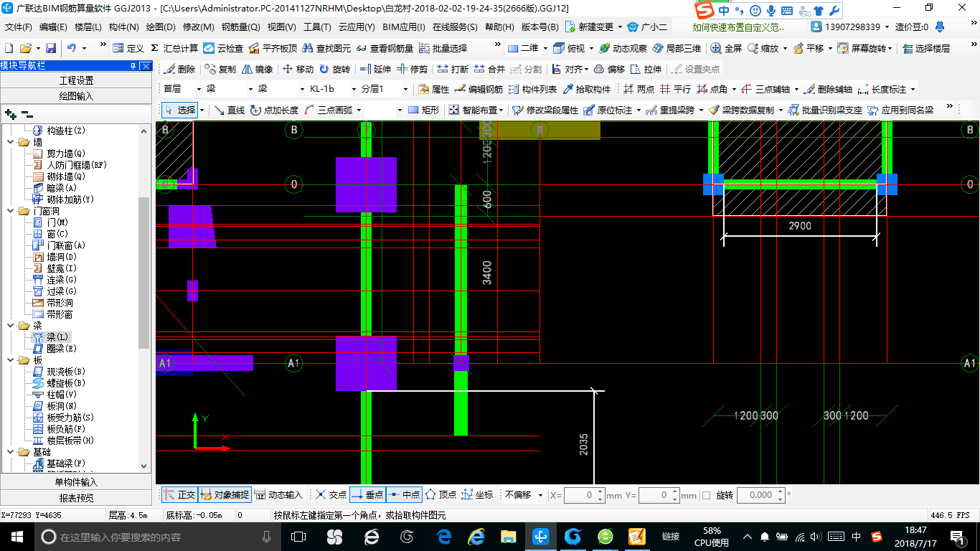The image size is (980, 551).
Task: Activate the 移动 (move) tool
Action: [x=298, y=70]
